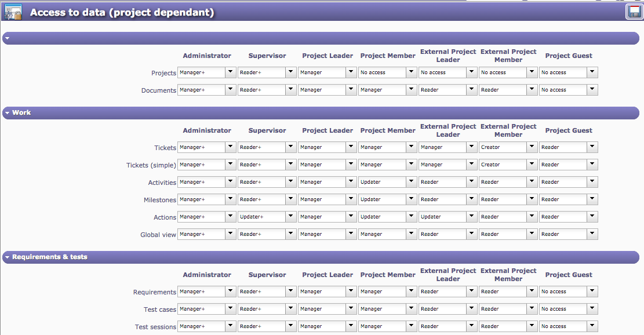
Task: Open Supervisor dropdown for Test cases
Action: 290,309
